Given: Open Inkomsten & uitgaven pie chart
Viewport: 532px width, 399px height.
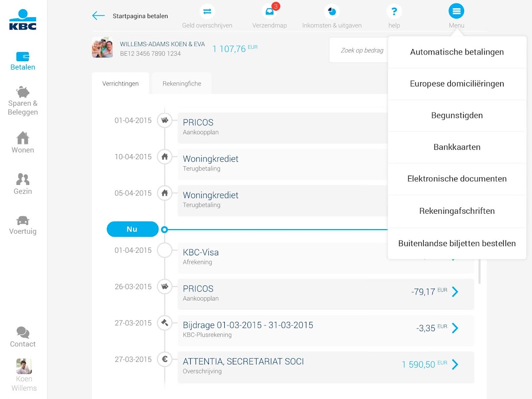Looking at the screenshot, I should [x=332, y=11].
